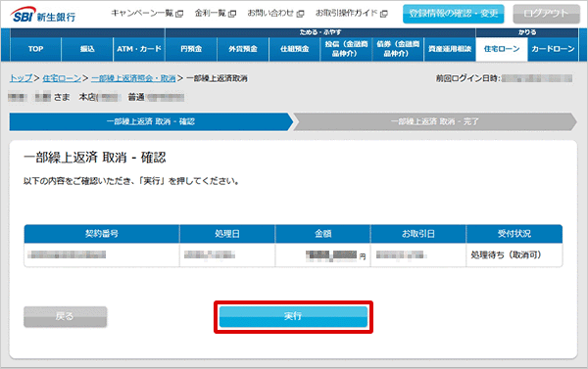Click the 一部繰上返済 取消 - 確認 step
This screenshot has height=369, width=588.
pyautogui.click(x=151, y=121)
